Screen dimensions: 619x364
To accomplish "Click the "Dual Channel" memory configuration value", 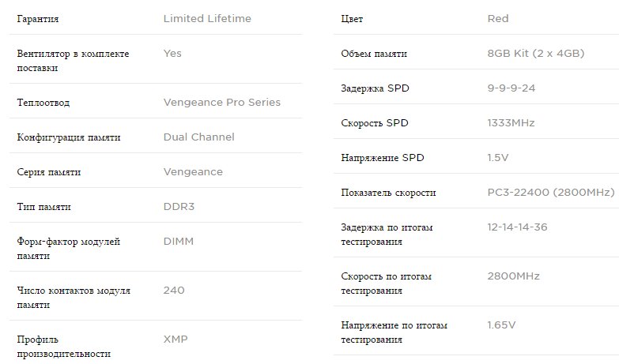I will pyautogui.click(x=198, y=137).
